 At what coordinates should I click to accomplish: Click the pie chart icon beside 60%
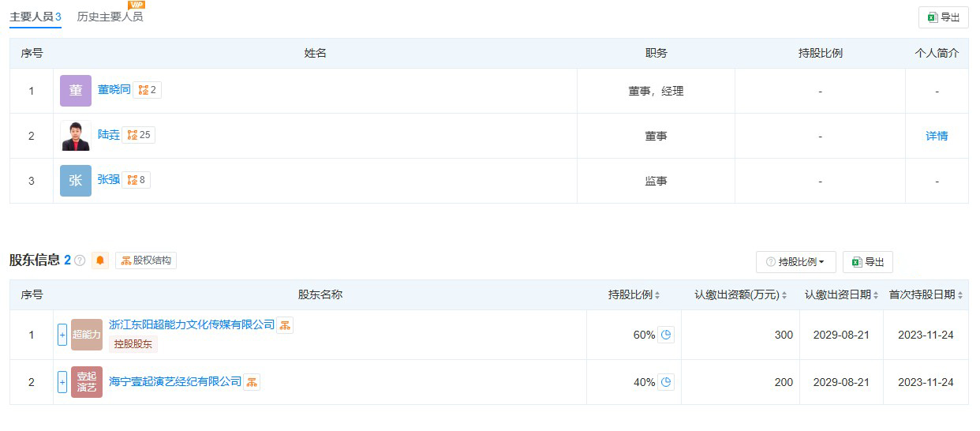[666, 335]
